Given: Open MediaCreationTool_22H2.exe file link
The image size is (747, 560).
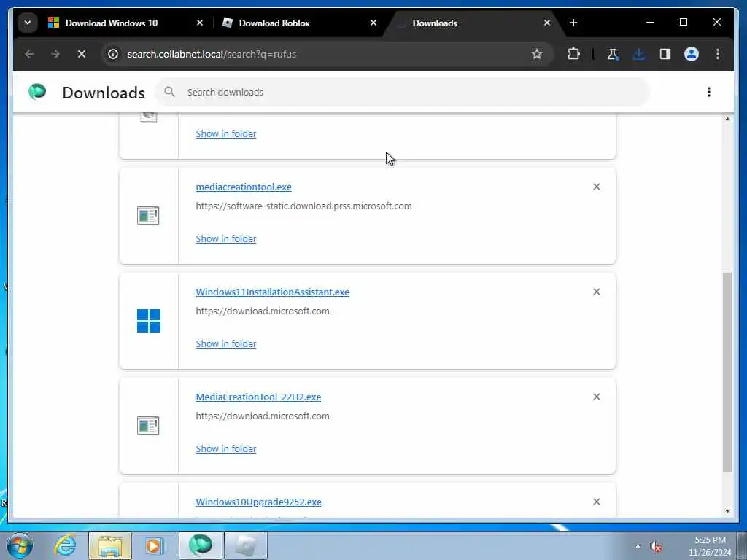Looking at the screenshot, I should pyautogui.click(x=258, y=397).
